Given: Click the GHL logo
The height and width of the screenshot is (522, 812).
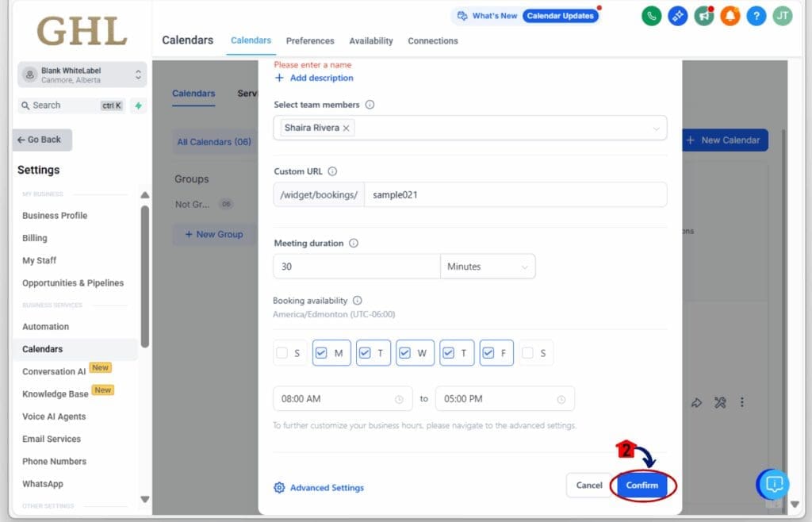Looking at the screenshot, I should [82, 31].
